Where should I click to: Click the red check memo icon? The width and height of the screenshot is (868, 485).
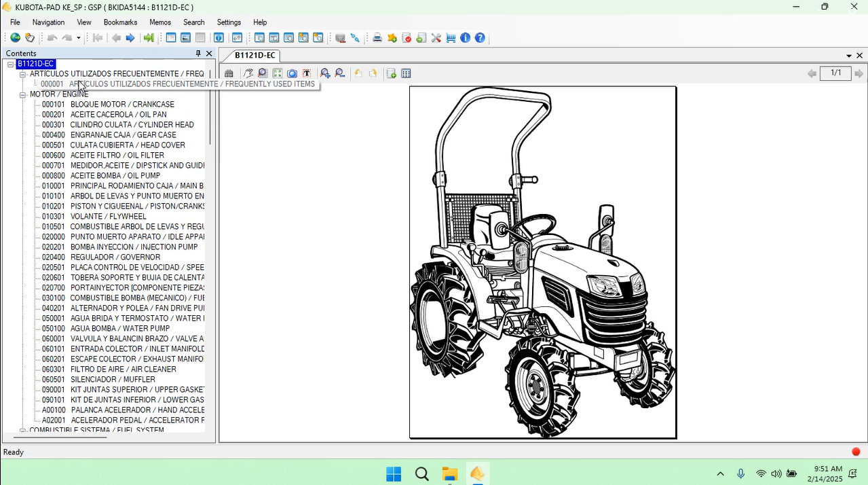[x=407, y=38]
